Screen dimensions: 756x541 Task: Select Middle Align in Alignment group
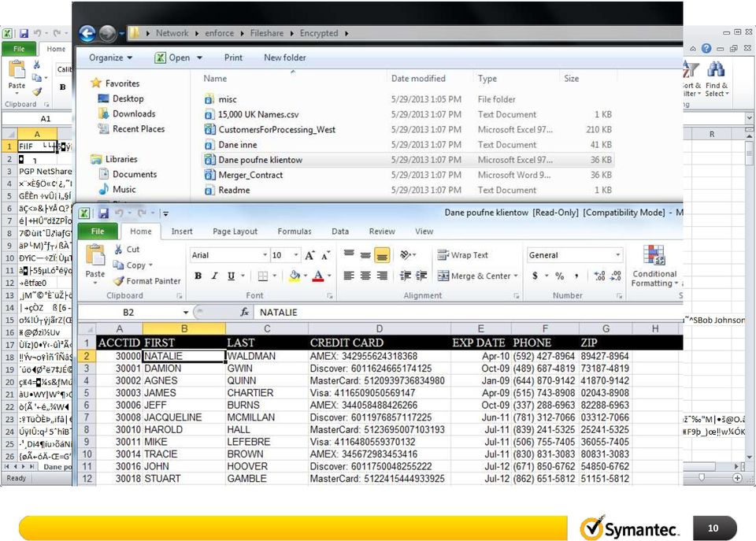point(365,254)
